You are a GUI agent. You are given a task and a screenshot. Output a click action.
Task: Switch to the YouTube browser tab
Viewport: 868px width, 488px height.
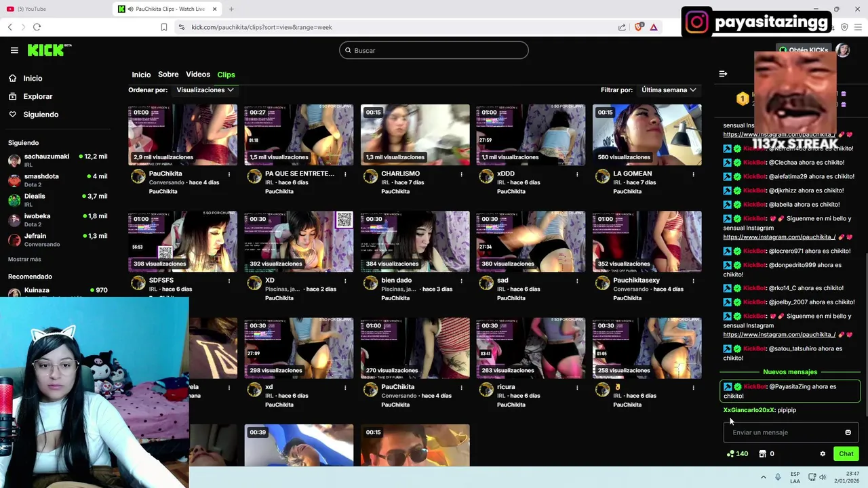54,9
